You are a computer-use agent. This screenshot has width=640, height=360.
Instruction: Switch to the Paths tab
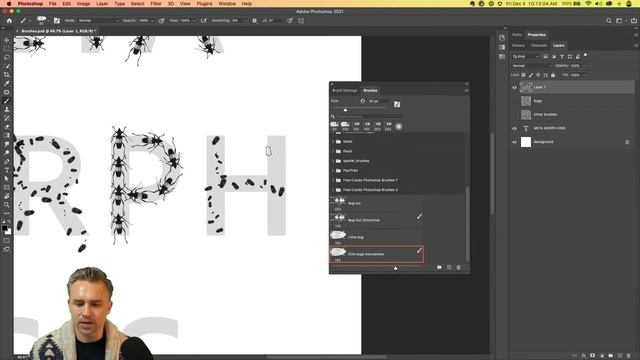point(517,35)
